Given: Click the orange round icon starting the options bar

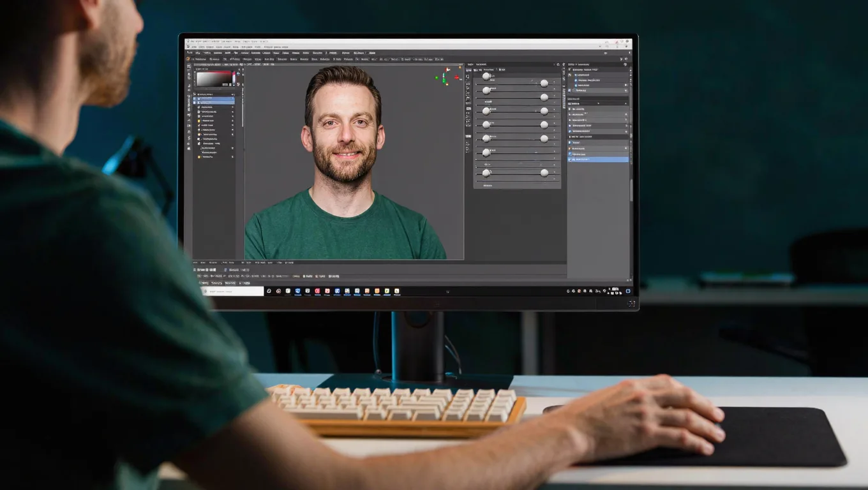Looking at the screenshot, I should click(x=188, y=59).
